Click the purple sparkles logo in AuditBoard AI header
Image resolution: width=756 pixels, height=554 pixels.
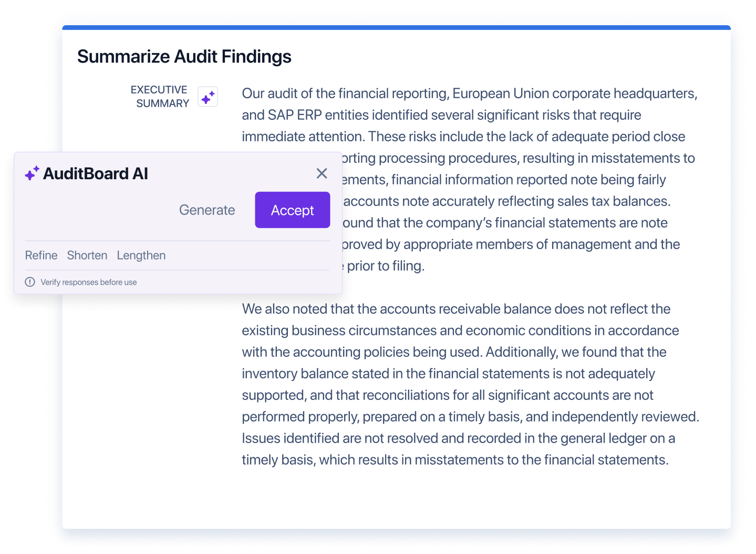(31, 173)
